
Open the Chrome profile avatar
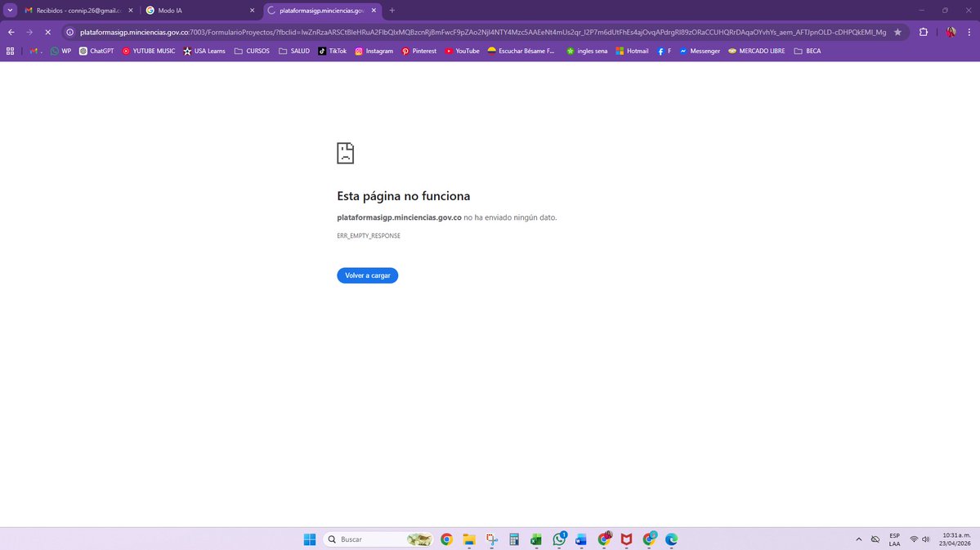pyautogui.click(x=951, y=32)
